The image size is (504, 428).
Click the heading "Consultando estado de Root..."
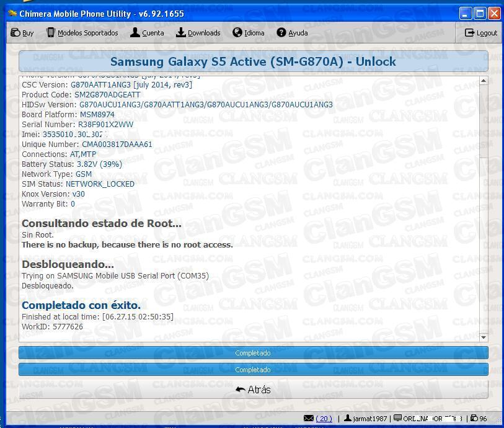pyautogui.click(x=102, y=223)
